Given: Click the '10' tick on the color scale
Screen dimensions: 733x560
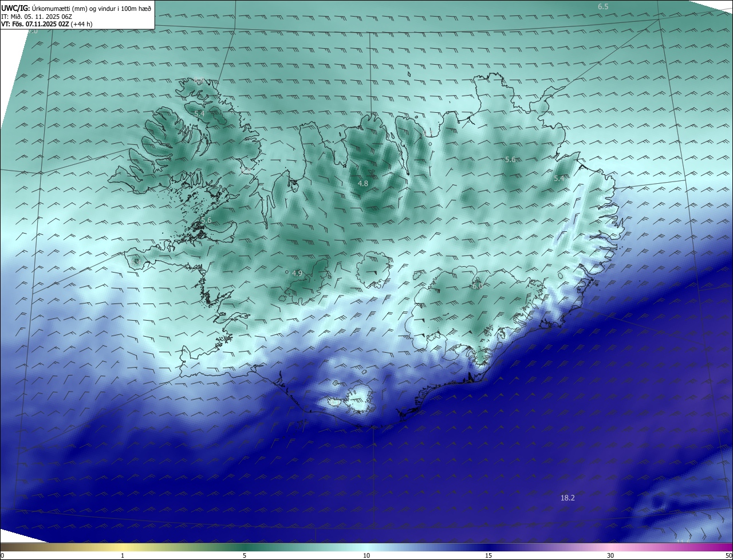Looking at the screenshot, I should click(366, 555).
